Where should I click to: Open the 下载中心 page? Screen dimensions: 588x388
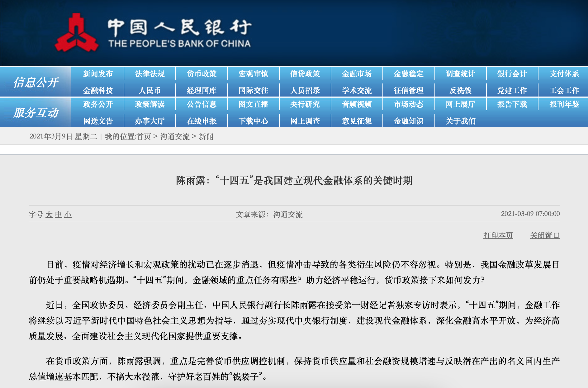(x=253, y=121)
